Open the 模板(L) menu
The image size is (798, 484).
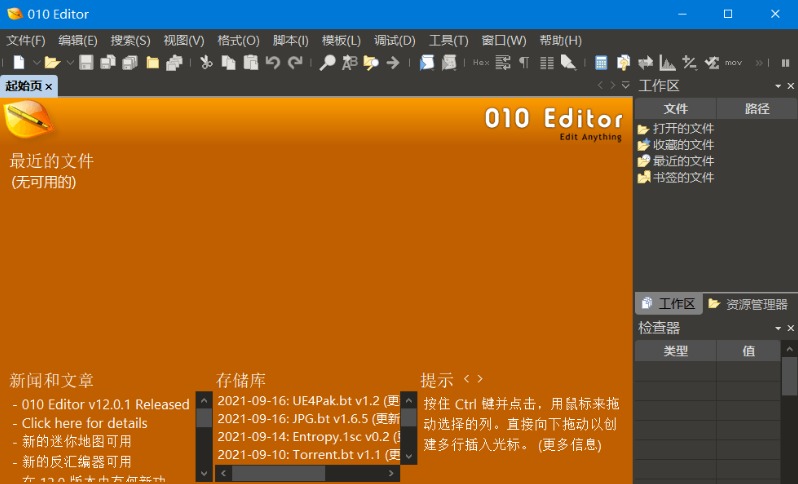pos(341,41)
